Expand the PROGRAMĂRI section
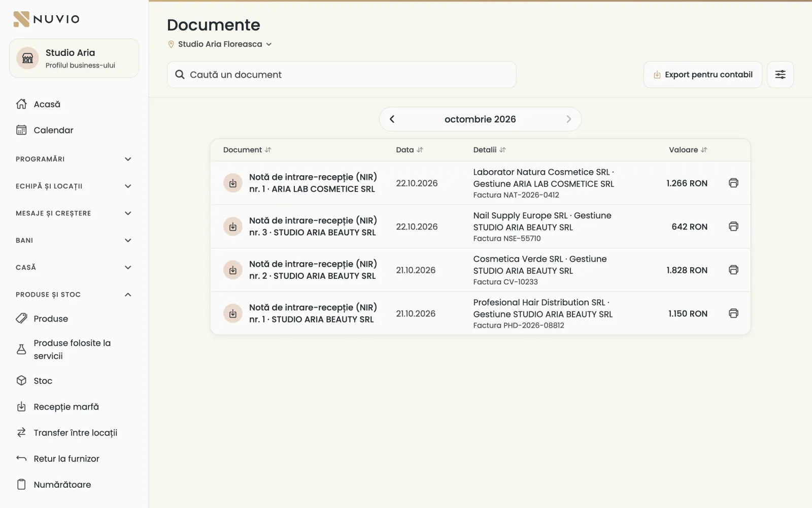Screen dimensions: 812x508 (x=74, y=159)
